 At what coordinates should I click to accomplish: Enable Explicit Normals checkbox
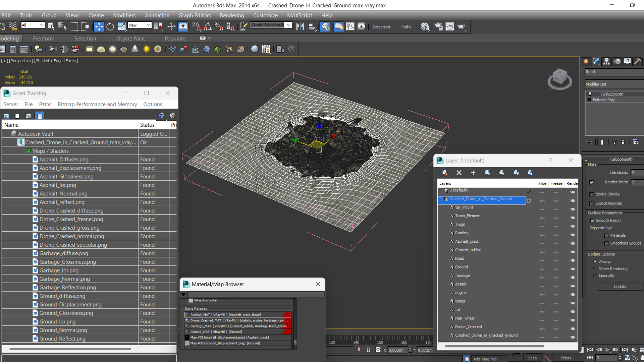591,203
